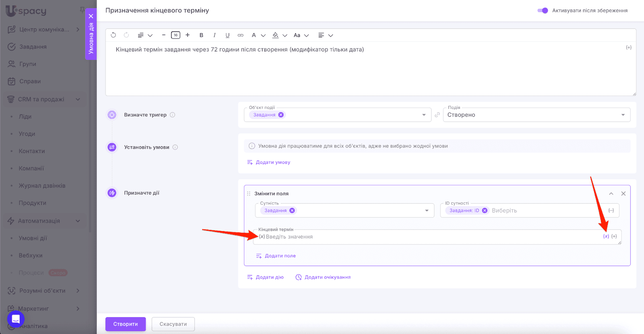Image resolution: width=644 pixels, height=334 pixels.
Task: Open Умовні дії in the sidebar
Action: [x=33, y=238]
